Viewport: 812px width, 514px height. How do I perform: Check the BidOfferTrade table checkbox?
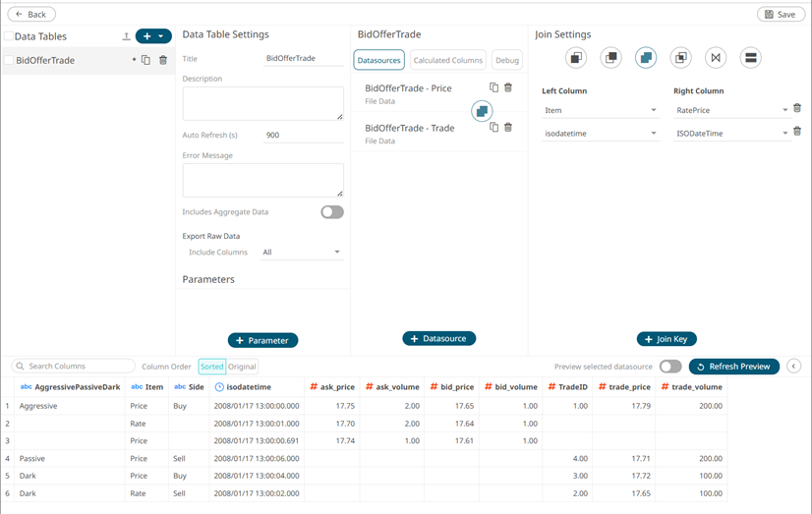pos(9,61)
